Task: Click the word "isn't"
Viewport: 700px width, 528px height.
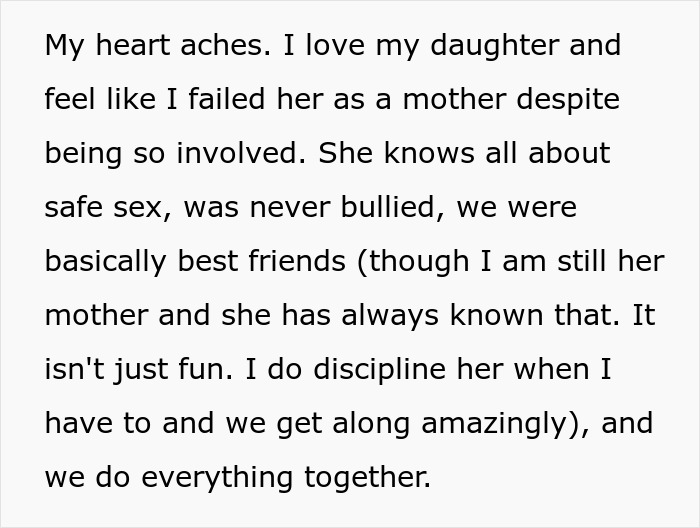Action: (x=73, y=370)
